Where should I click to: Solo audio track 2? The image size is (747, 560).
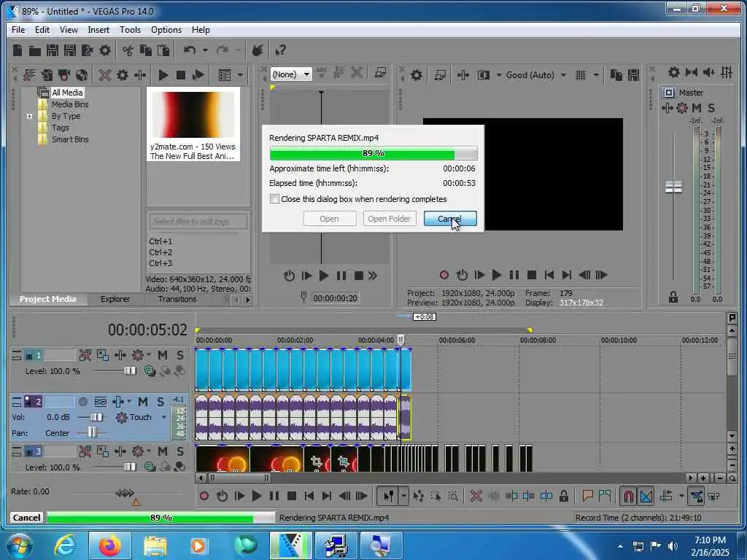point(160,402)
